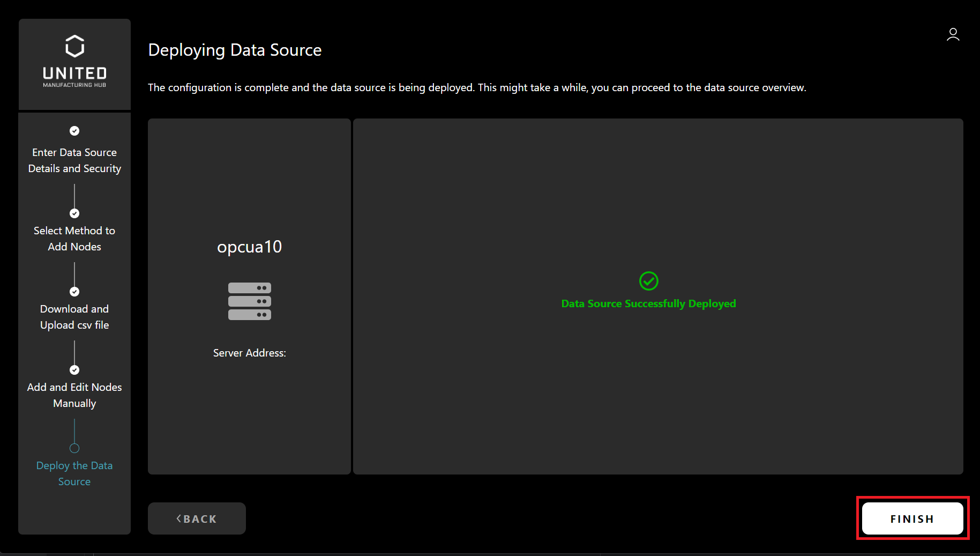Click the server stack icon
This screenshot has height=556, width=980.
(x=249, y=301)
